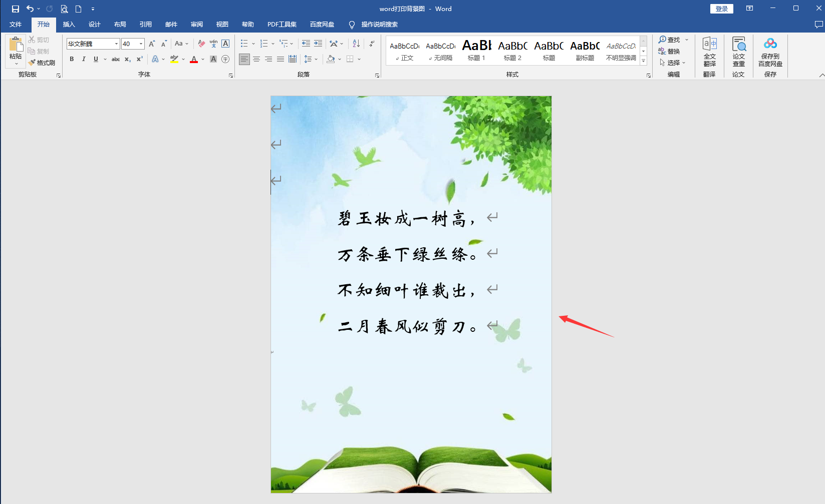Apply character border icon
Image resolution: width=825 pixels, height=504 pixels.
click(225, 44)
